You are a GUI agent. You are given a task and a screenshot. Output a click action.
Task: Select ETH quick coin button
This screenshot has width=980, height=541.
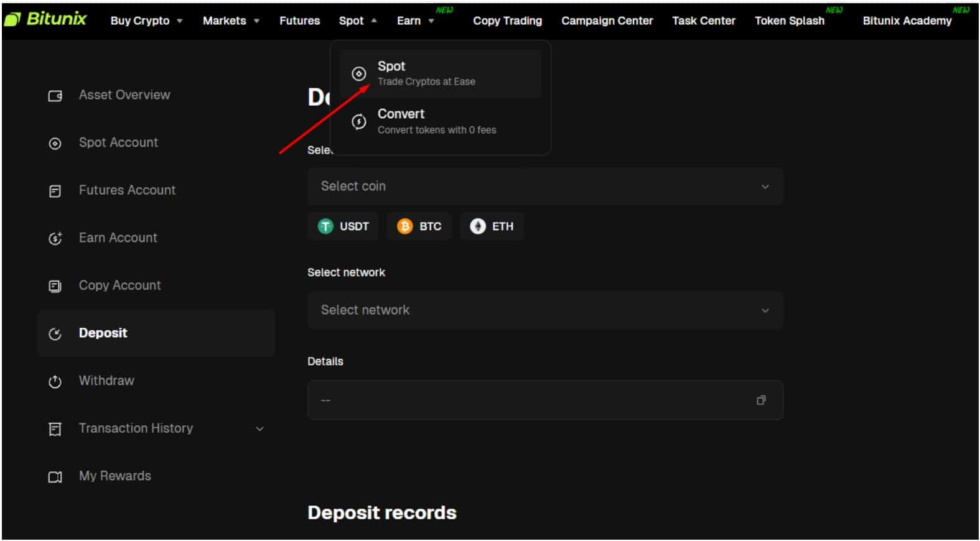pos(492,226)
